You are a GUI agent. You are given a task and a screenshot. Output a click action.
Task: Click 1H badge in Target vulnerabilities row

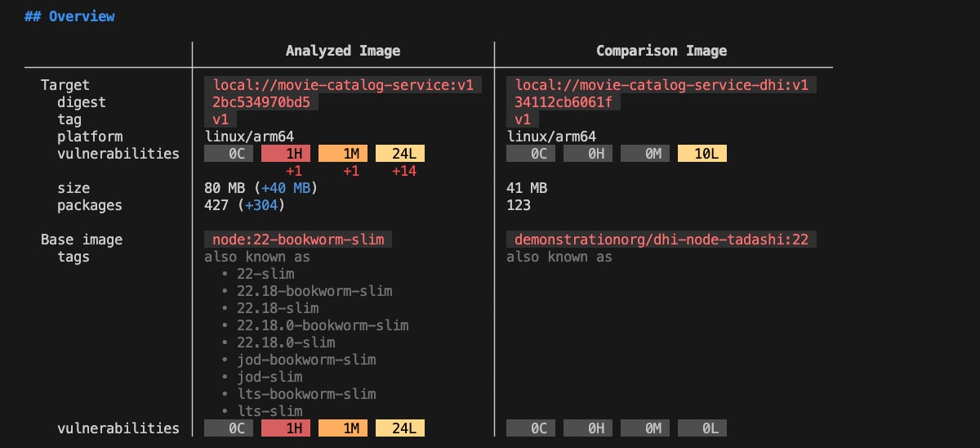tap(286, 154)
